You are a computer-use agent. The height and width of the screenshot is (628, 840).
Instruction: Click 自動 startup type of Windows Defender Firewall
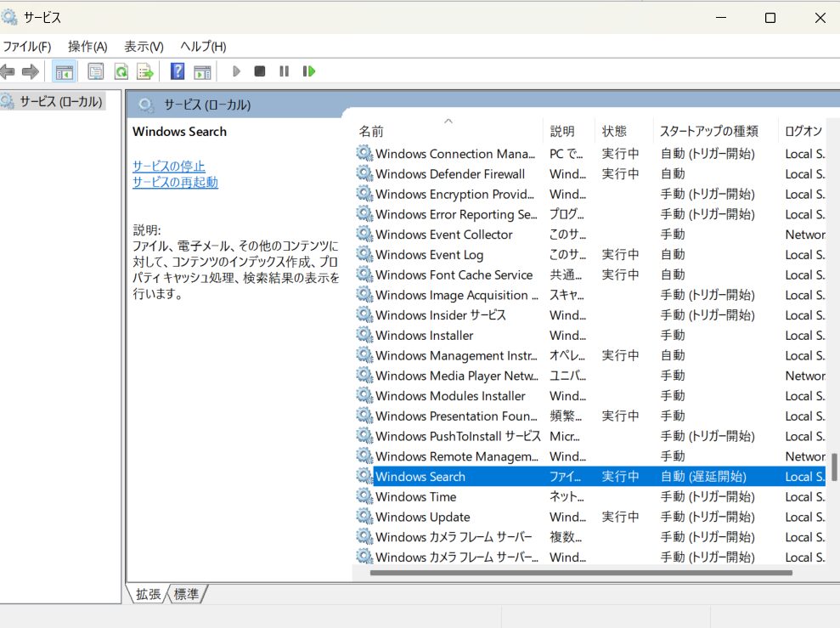(673, 173)
